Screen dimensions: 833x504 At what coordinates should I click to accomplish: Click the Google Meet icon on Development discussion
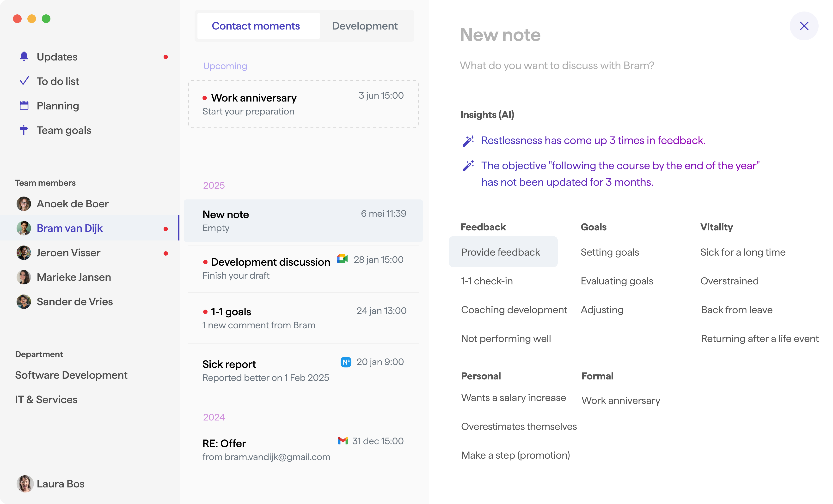[x=342, y=259]
